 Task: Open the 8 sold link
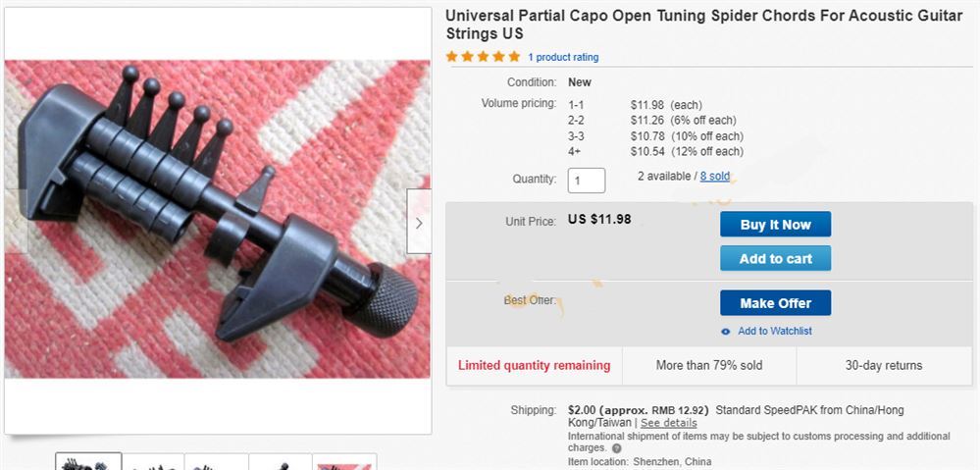pyautogui.click(x=715, y=177)
